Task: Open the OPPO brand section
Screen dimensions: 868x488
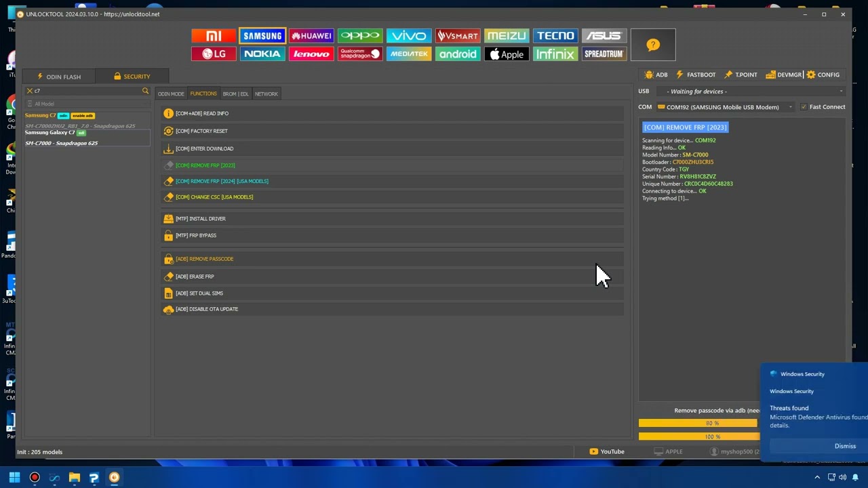Action: tap(360, 36)
